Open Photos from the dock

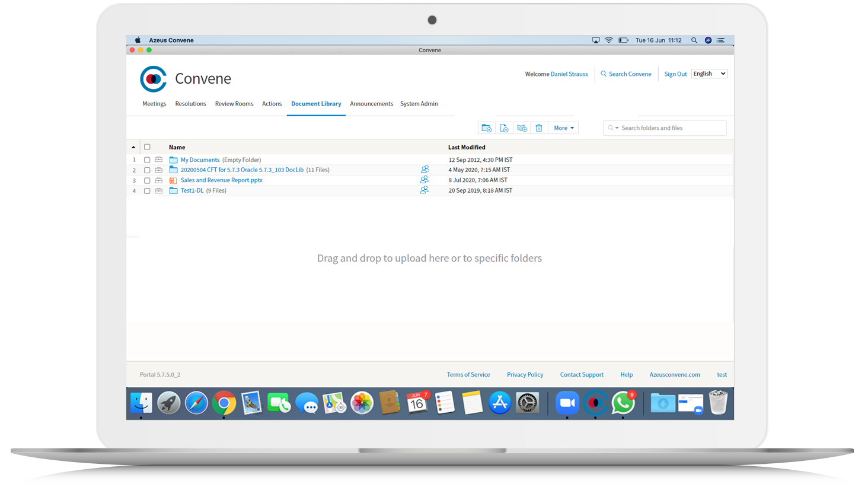click(362, 403)
